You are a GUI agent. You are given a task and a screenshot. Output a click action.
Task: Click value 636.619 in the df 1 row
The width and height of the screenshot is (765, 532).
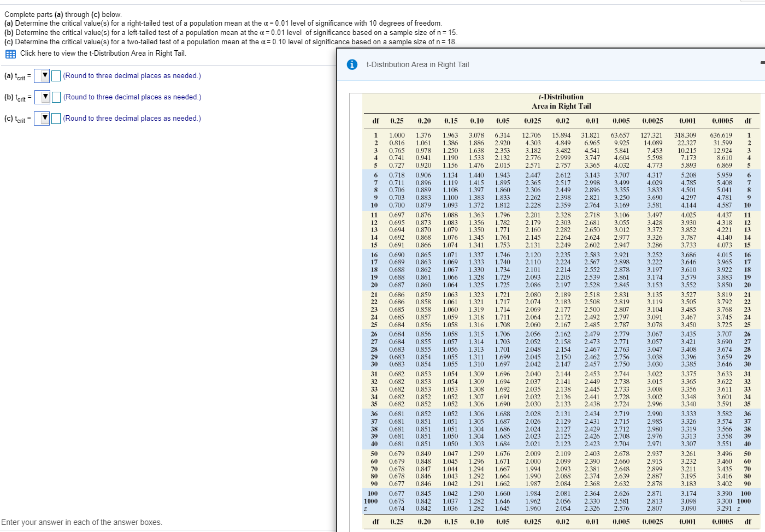[x=721, y=135]
